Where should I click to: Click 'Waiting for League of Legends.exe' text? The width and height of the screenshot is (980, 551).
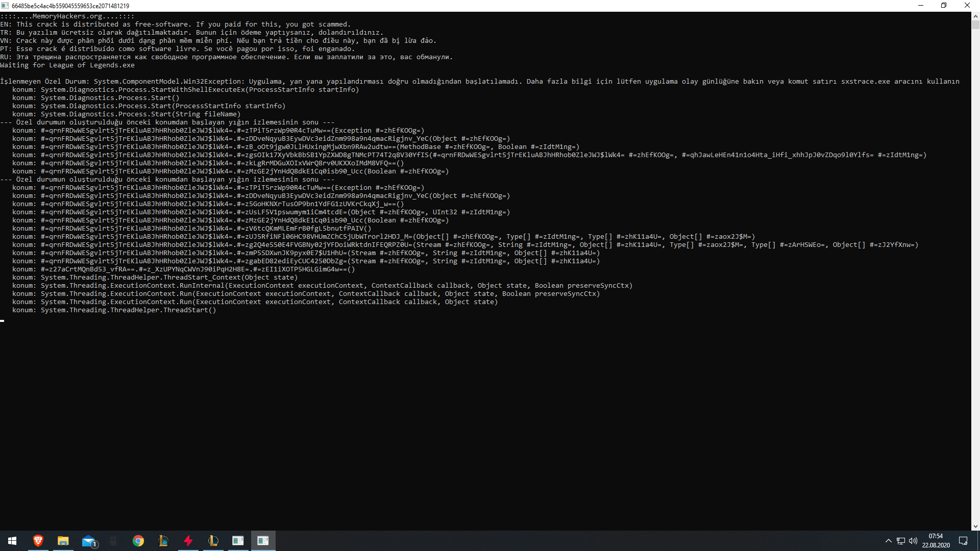click(x=67, y=65)
